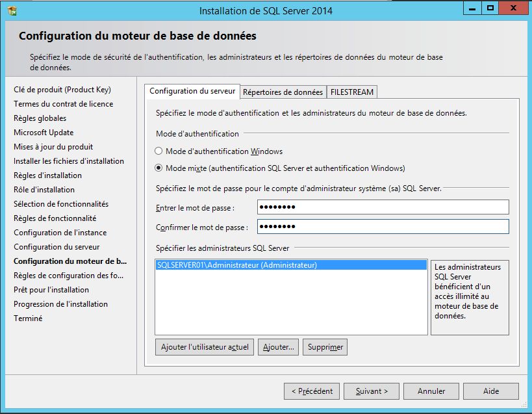Viewport: 532px width, 414px height.
Task: Open the FILESTREAM tab
Action: [352, 92]
